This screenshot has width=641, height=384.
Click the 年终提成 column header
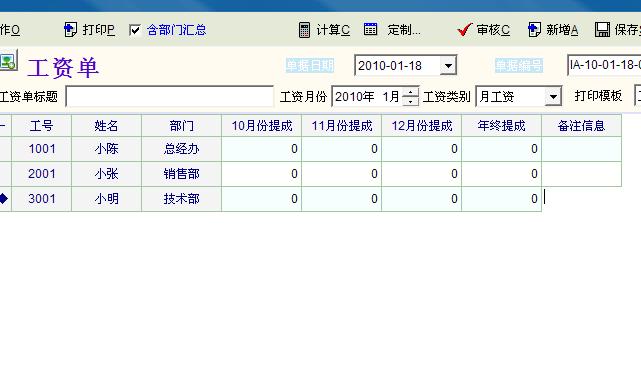(x=502, y=126)
